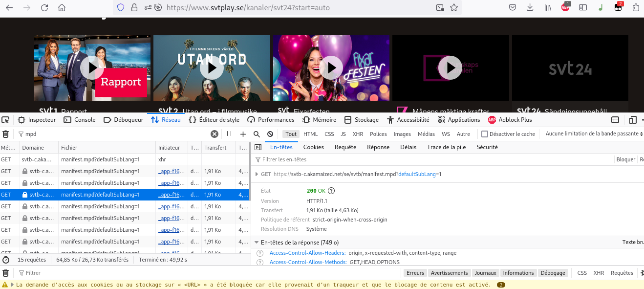644x289 pixels.
Task: Open the library of bookmarks and history
Action: point(548,8)
